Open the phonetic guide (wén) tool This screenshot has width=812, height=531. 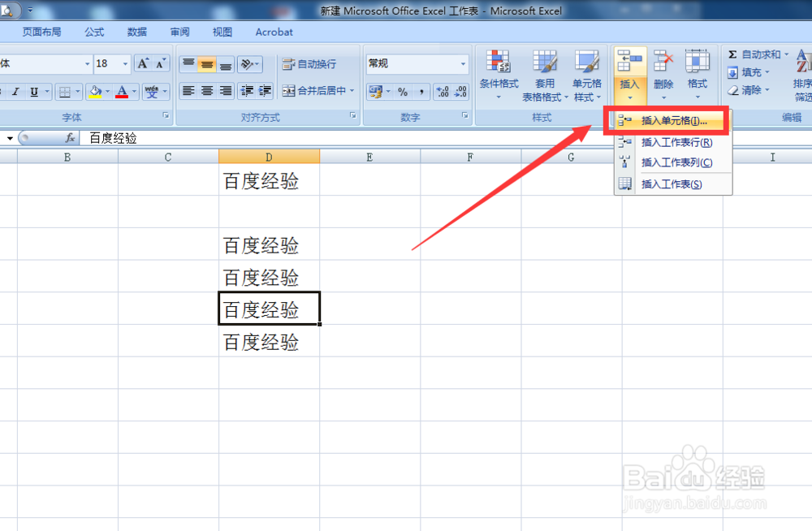pyautogui.click(x=152, y=92)
